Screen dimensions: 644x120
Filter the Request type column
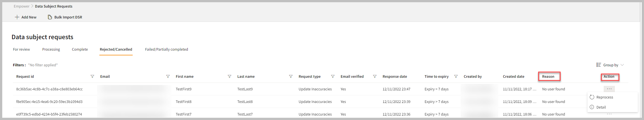333,76
